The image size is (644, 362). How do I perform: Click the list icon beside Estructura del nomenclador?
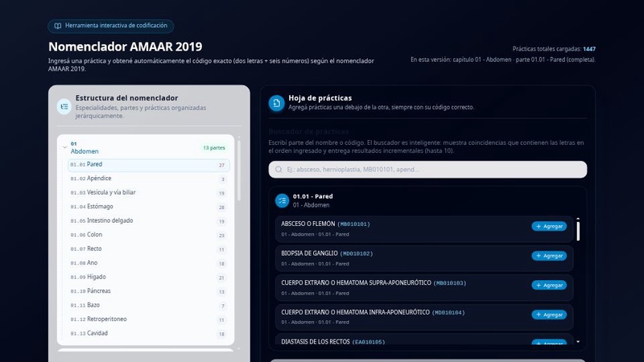[64, 107]
